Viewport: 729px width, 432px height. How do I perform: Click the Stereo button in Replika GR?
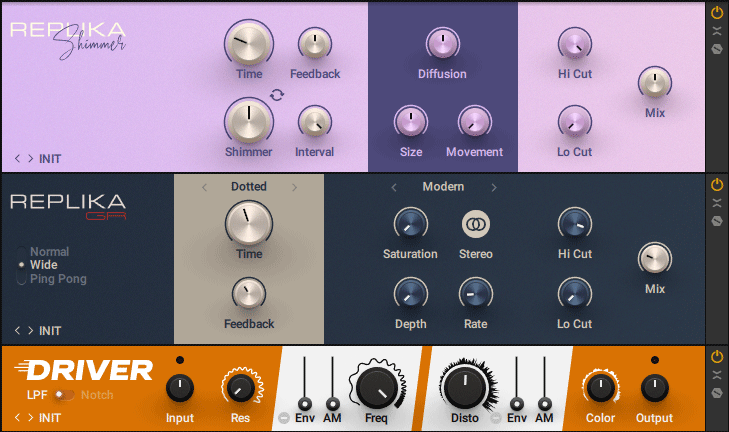pos(475,225)
